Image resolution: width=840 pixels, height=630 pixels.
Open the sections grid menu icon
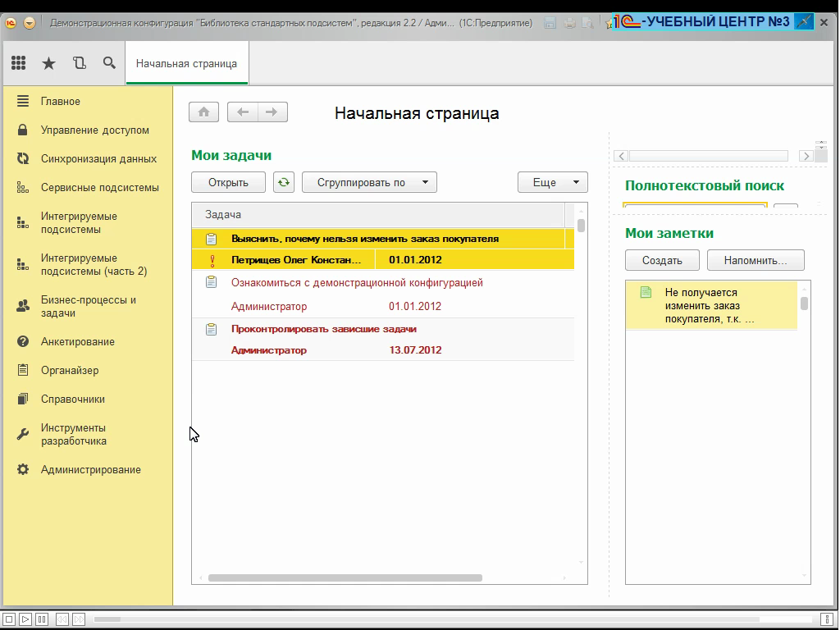[19, 63]
